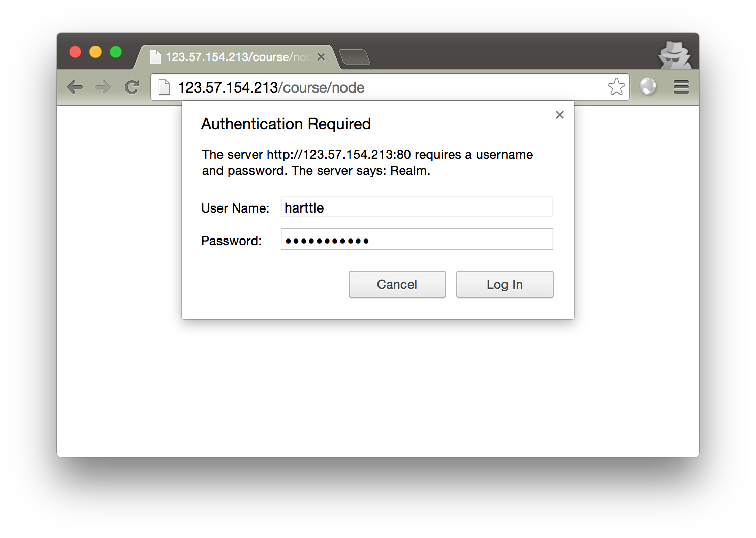Select the Password input field
This screenshot has height=538, width=756.
click(x=417, y=239)
